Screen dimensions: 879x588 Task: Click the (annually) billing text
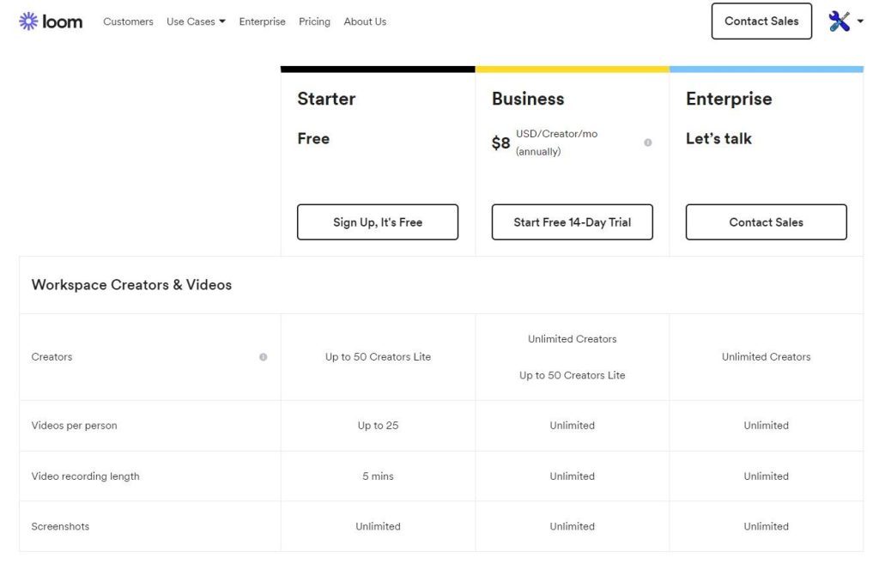pyautogui.click(x=537, y=151)
